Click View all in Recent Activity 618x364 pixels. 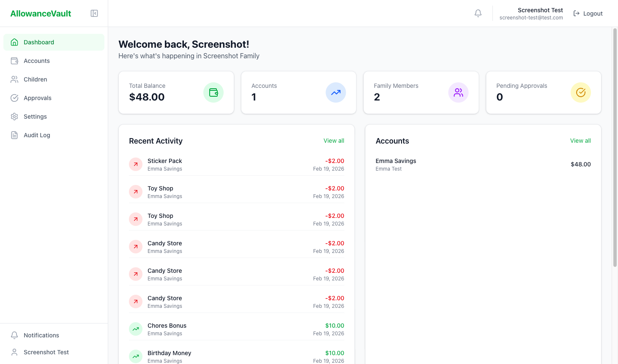click(x=334, y=141)
